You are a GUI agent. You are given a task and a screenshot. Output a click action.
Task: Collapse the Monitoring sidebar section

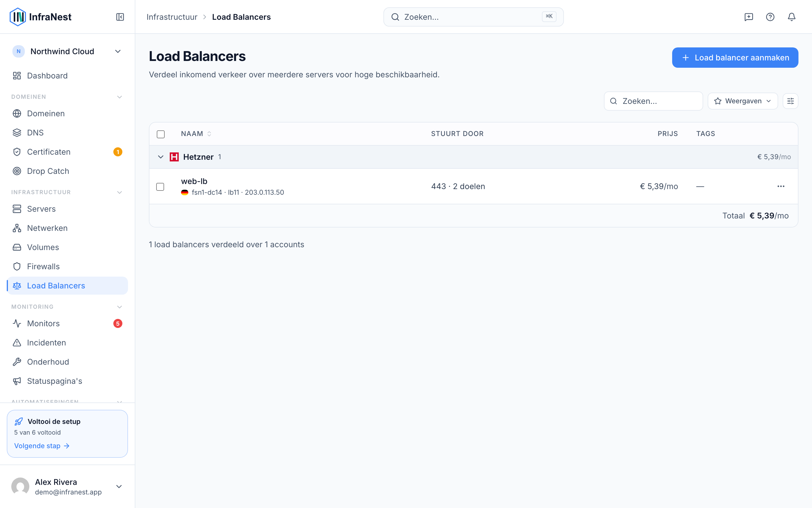120,307
